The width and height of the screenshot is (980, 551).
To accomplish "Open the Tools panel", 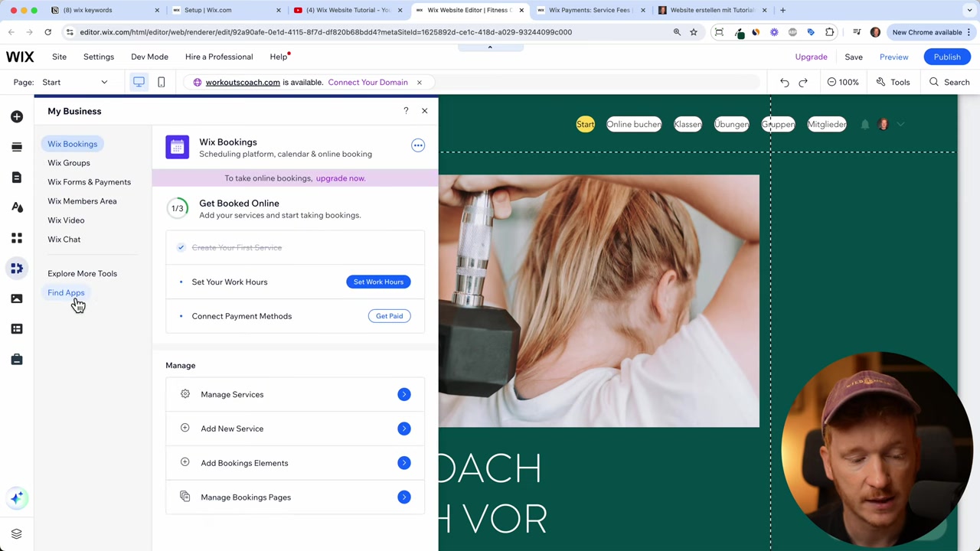I will coord(893,82).
